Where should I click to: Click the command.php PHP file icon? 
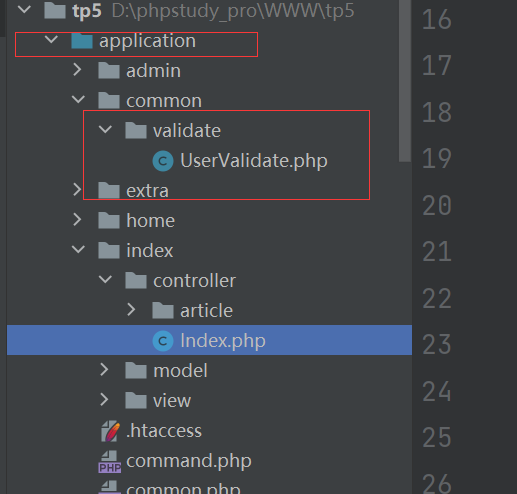click(x=110, y=462)
